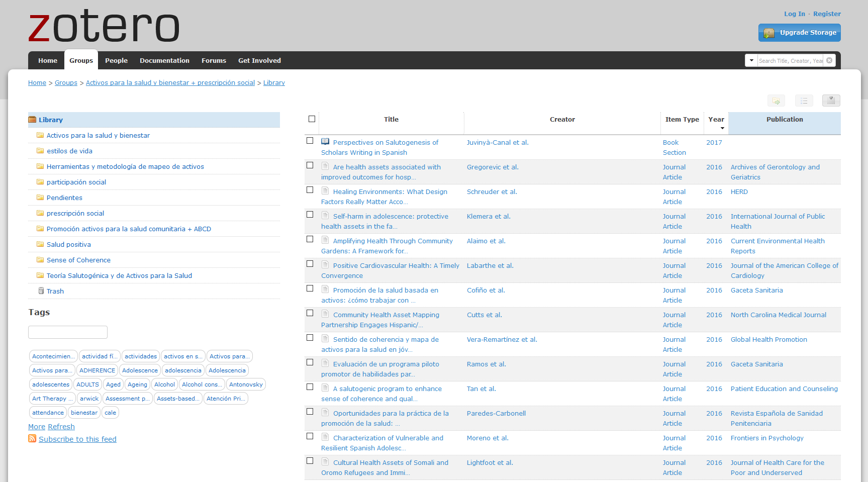
Task: Open the list view toolbar icon
Action: (x=804, y=101)
